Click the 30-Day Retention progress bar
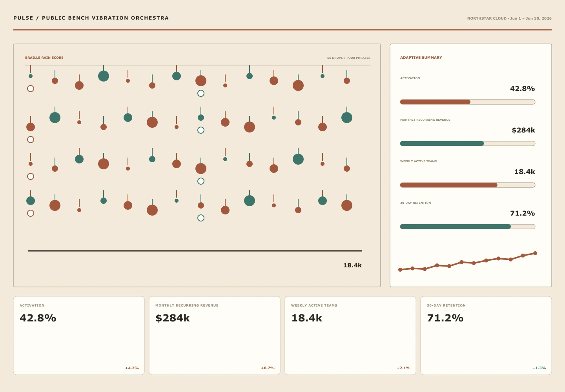 click(468, 227)
